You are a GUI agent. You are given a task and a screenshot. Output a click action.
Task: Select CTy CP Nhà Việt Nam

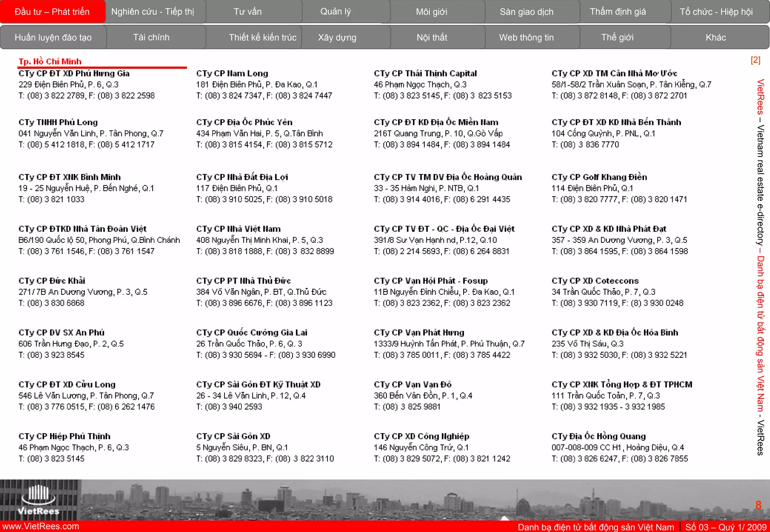click(x=238, y=229)
